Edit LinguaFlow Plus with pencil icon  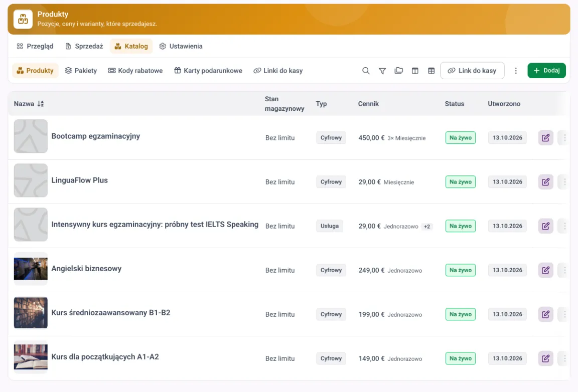click(x=545, y=182)
